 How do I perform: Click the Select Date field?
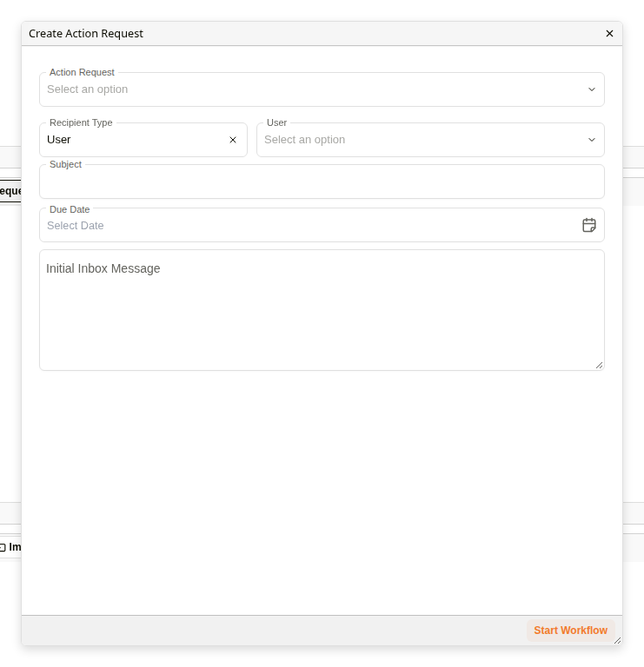[322, 225]
